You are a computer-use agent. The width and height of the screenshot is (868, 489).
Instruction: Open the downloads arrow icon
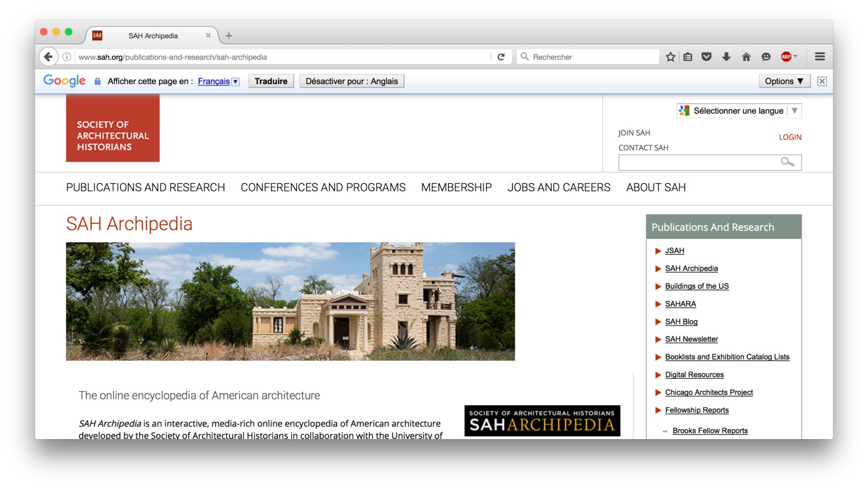[x=726, y=56]
